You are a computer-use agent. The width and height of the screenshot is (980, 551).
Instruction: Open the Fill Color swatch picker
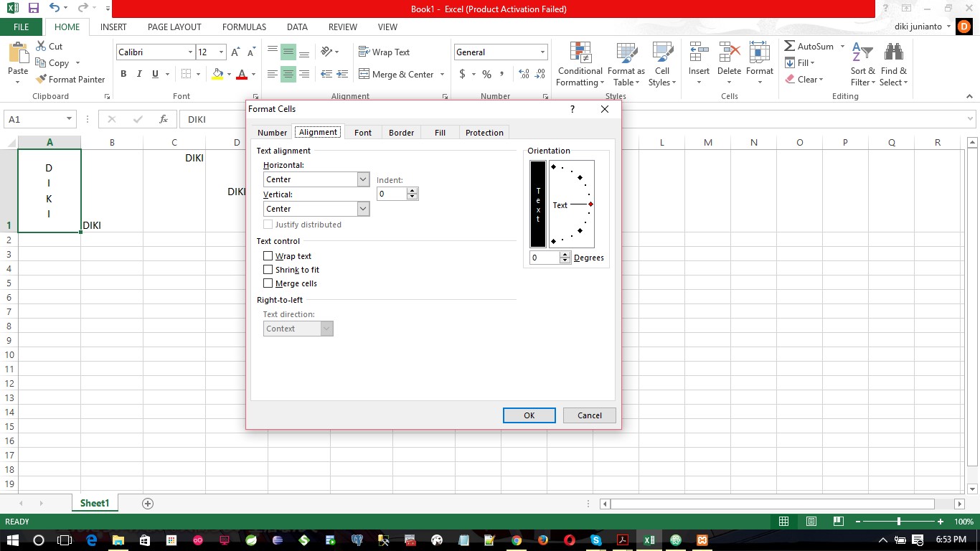pos(228,75)
